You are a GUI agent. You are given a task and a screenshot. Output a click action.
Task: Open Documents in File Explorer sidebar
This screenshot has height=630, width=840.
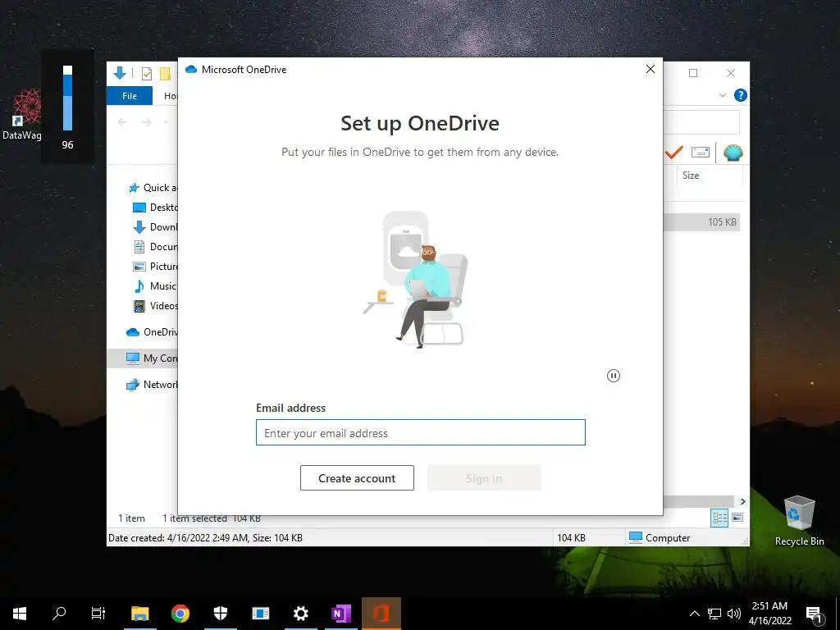coord(155,246)
